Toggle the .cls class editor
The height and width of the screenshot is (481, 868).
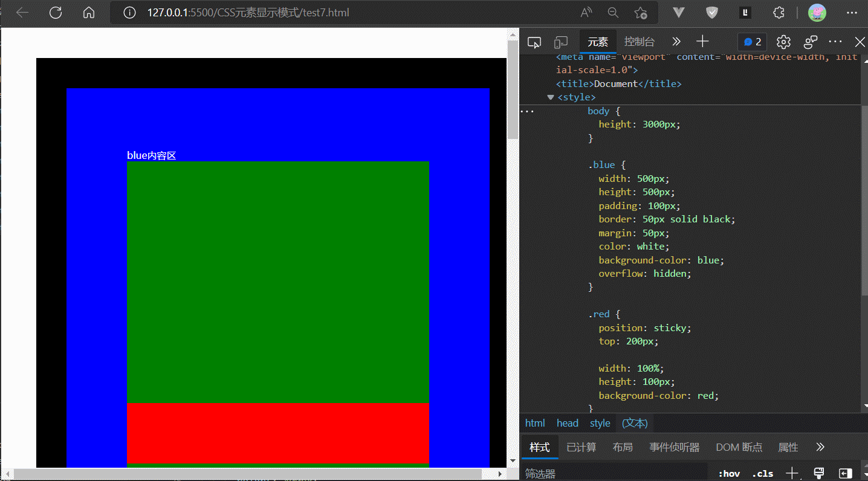coord(763,474)
